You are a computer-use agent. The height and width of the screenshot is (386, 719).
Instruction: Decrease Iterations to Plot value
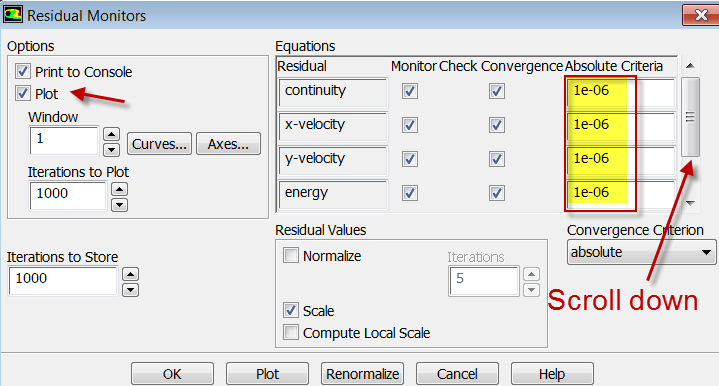119,204
